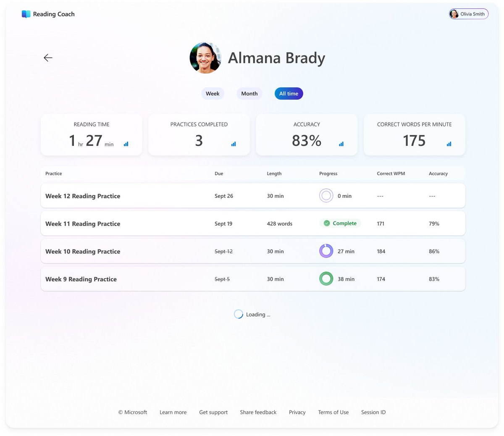Click the Week 9 progress ring
This screenshot has width=504, height=436.
[x=326, y=279]
